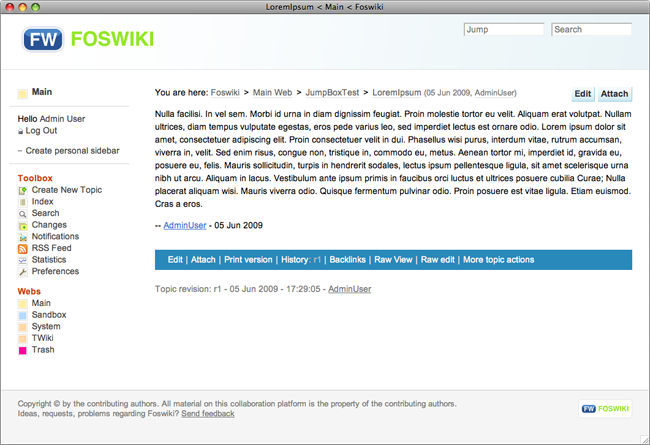Open Trash web link
The image size is (650, 445).
point(43,350)
